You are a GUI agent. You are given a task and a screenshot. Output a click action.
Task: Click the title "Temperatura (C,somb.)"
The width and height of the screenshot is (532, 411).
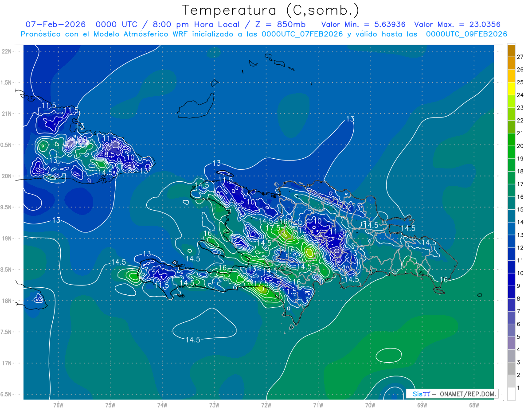point(271,10)
